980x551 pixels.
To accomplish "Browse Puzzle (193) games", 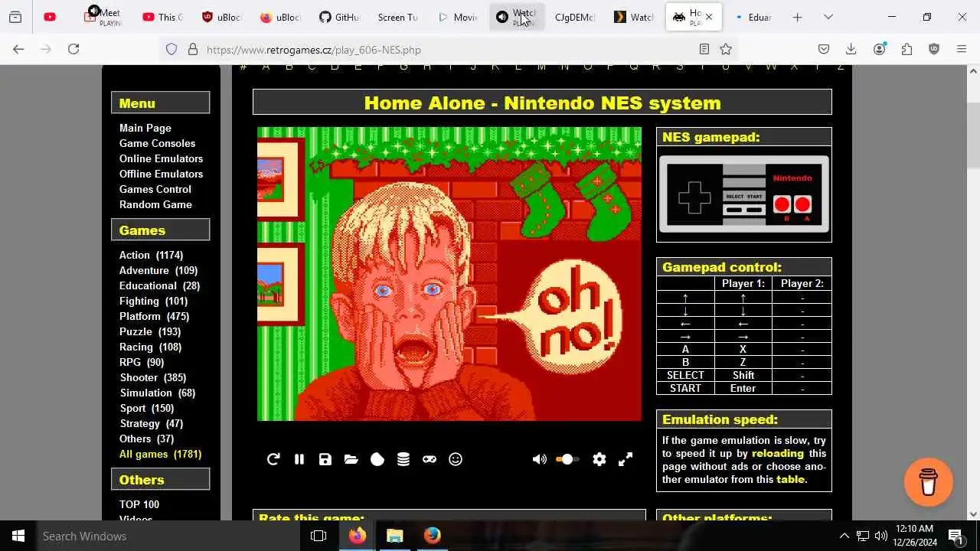I will (x=150, y=331).
